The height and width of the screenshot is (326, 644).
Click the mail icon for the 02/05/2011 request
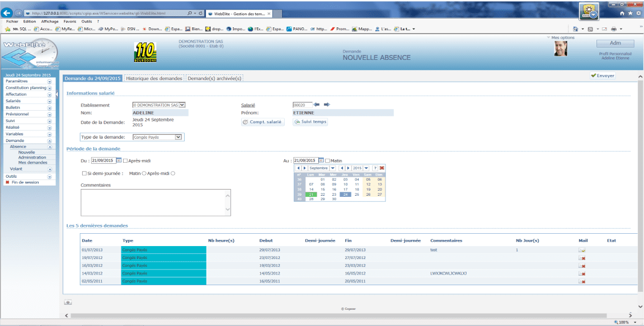tap(581, 281)
